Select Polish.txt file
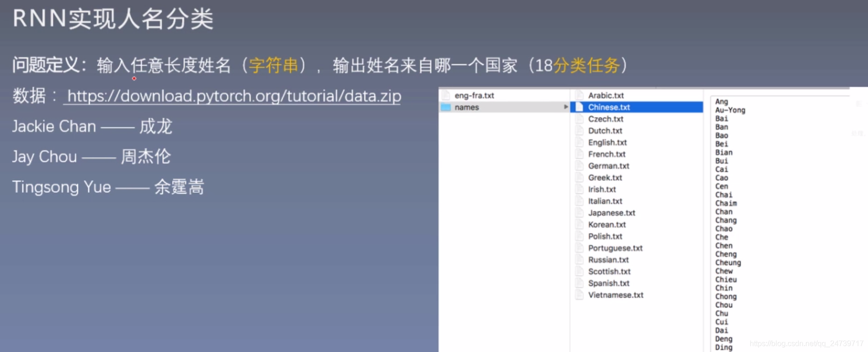This screenshot has width=868, height=352. (605, 236)
